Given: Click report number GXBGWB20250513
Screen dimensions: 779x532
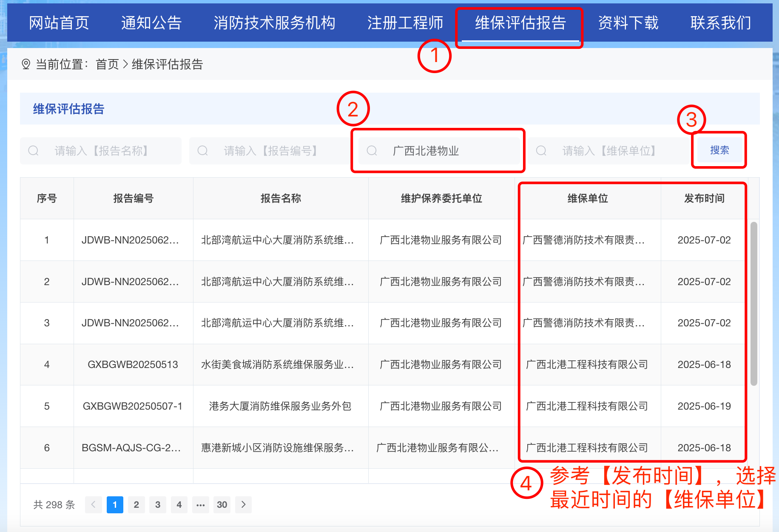Looking at the screenshot, I should point(133,365).
